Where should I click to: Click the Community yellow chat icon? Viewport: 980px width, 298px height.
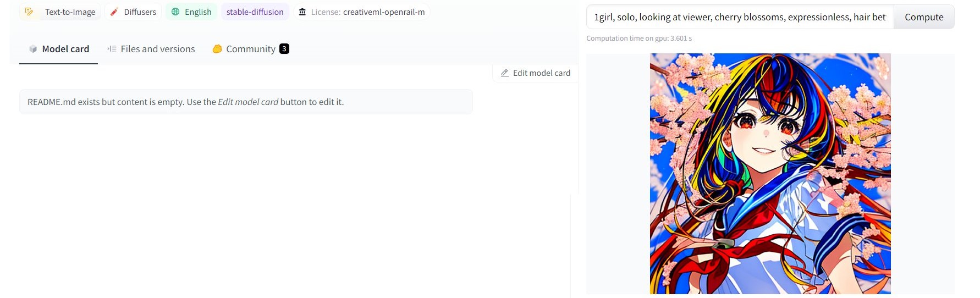click(217, 49)
